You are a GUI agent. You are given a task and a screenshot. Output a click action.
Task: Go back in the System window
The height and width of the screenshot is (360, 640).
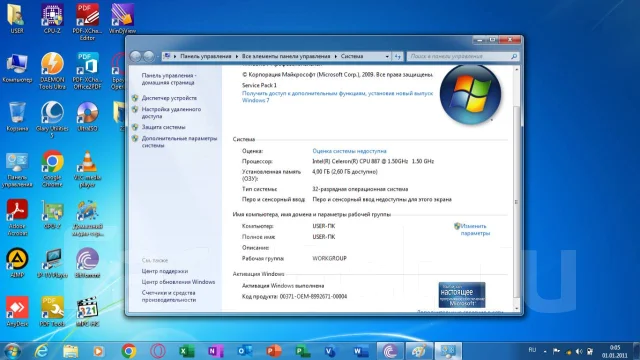136,56
